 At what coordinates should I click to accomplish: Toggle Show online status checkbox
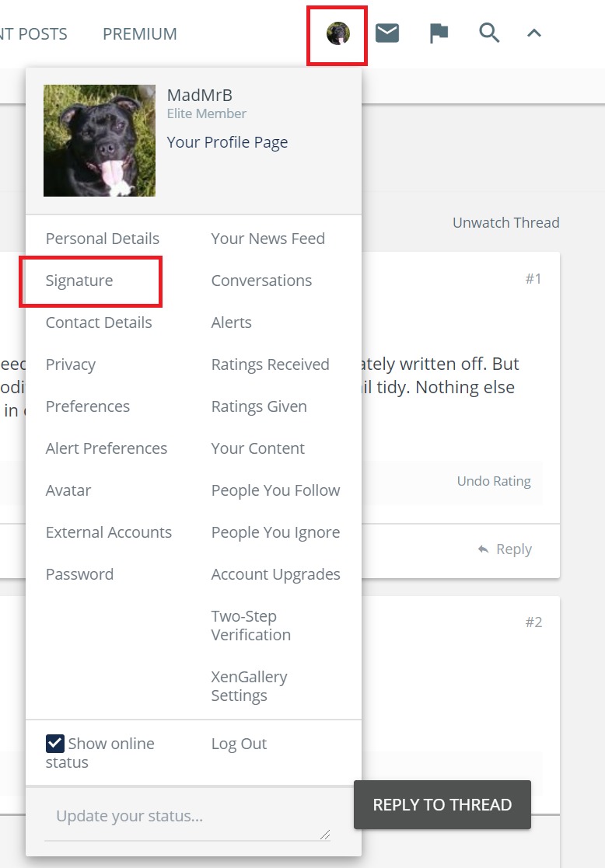(55, 744)
